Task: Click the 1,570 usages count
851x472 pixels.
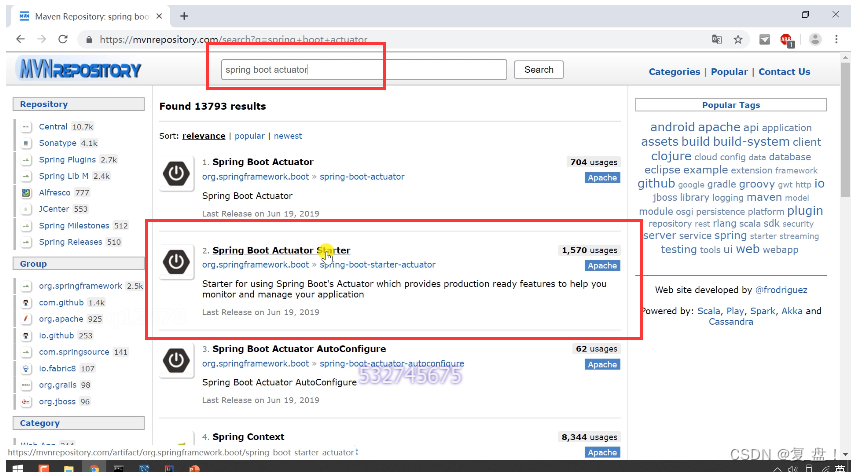Action: pos(589,250)
